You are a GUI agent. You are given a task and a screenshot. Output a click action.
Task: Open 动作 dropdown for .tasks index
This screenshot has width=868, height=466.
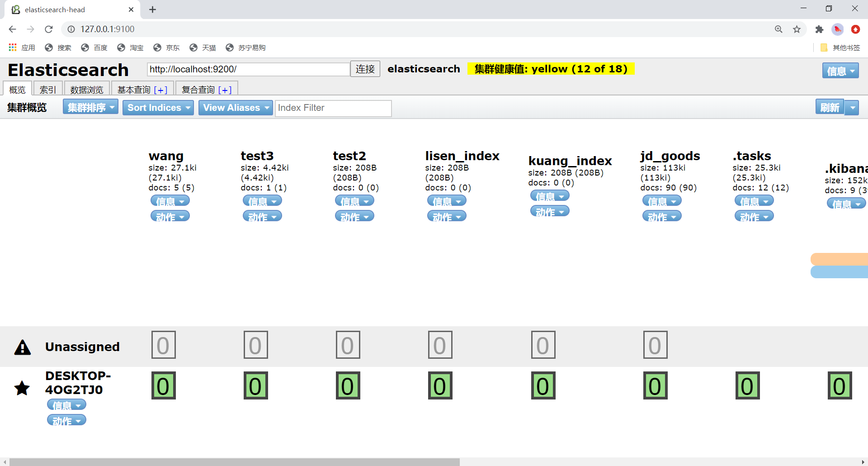pos(754,216)
